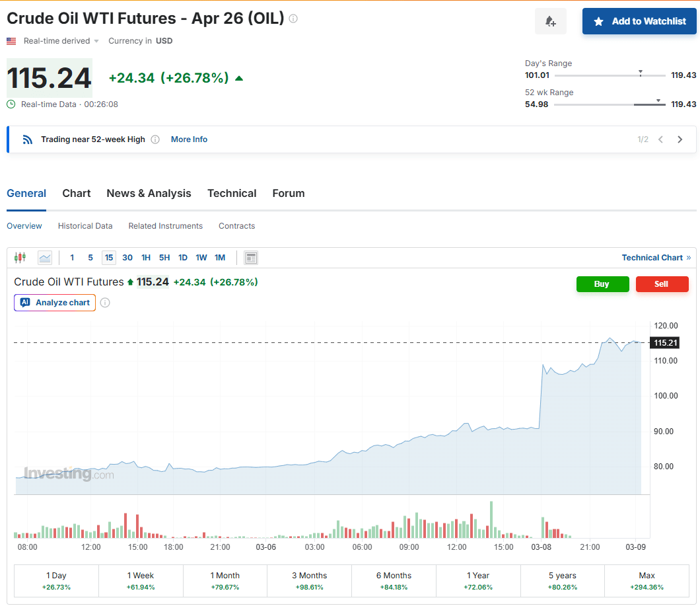Viewport: 700px width, 610px height.
Task: Select the area chart type icon
Action: [x=45, y=258]
